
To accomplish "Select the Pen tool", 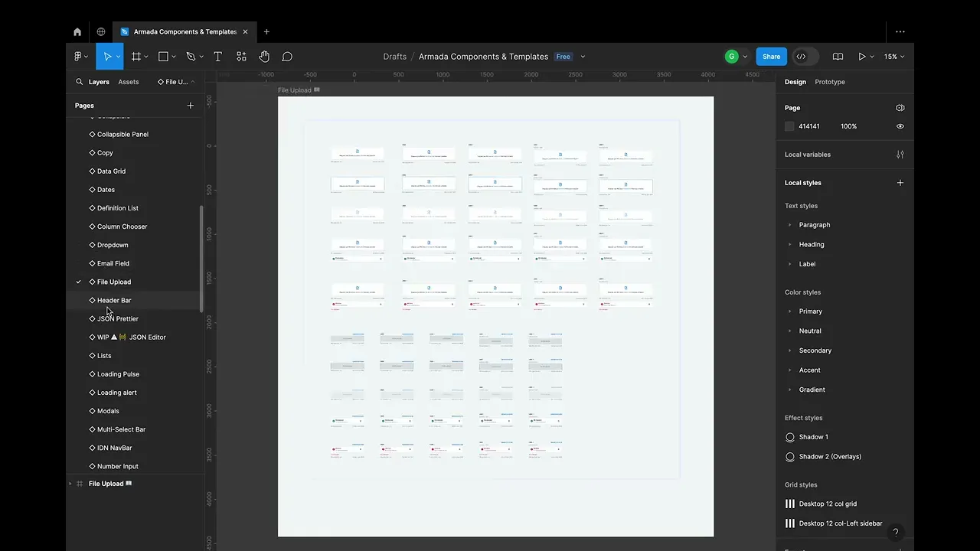I will (191, 57).
